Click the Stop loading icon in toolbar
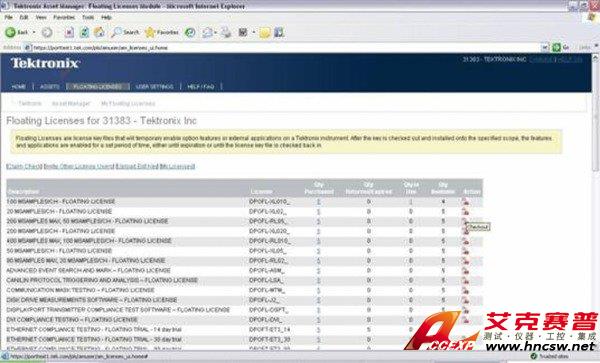 coord(69,33)
